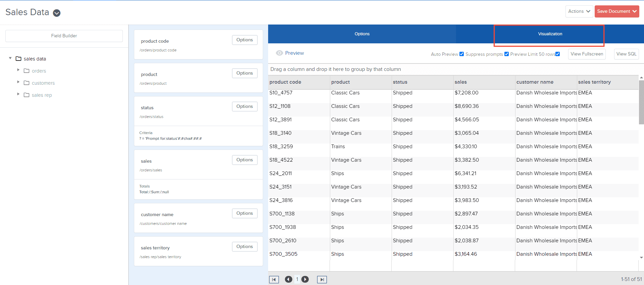This screenshot has width=644, height=285.
Task: Click the /orders/product code path text
Action: click(158, 50)
